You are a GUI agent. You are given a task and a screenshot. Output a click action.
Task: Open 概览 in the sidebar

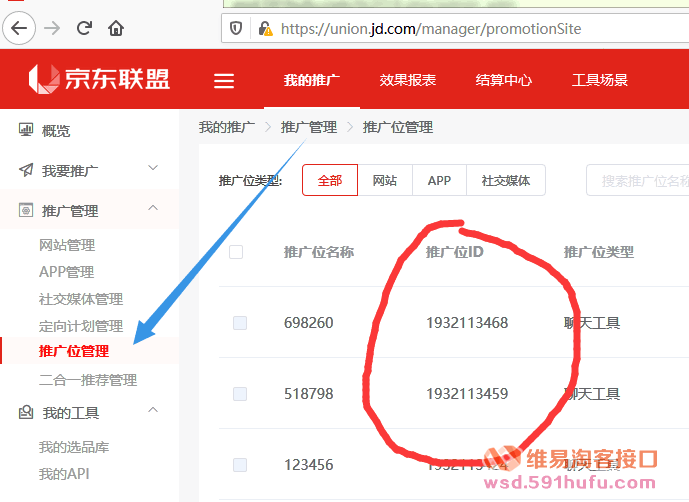(x=56, y=131)
